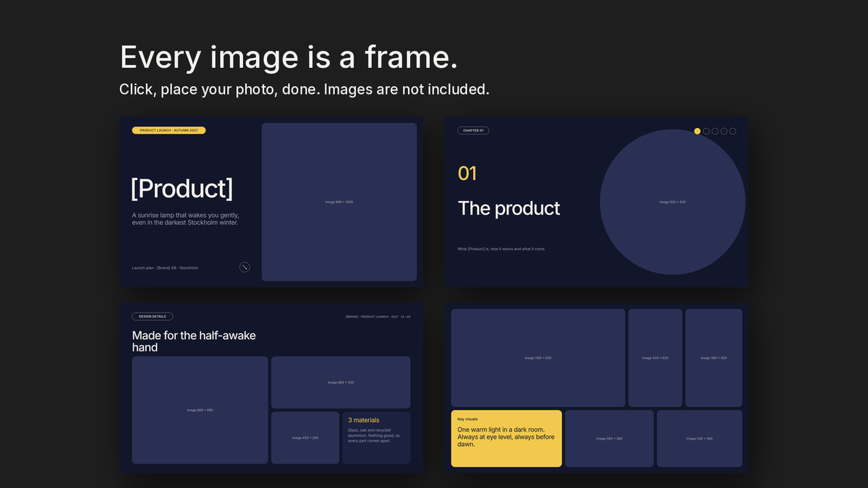868x488 pixels.
Task: Select the Image 430 × 330 placeholder
Action: 305,437
